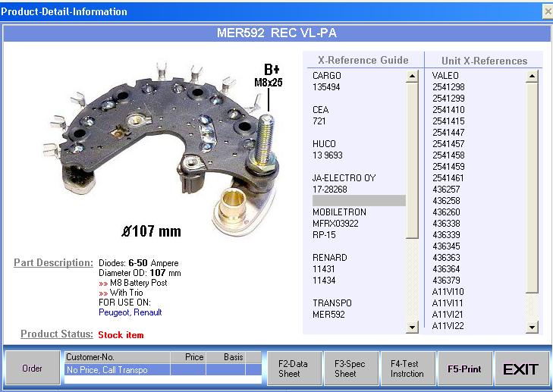Open the F3-Spec Sheet
The image size is (553, 392).
[x=350, y=368]
